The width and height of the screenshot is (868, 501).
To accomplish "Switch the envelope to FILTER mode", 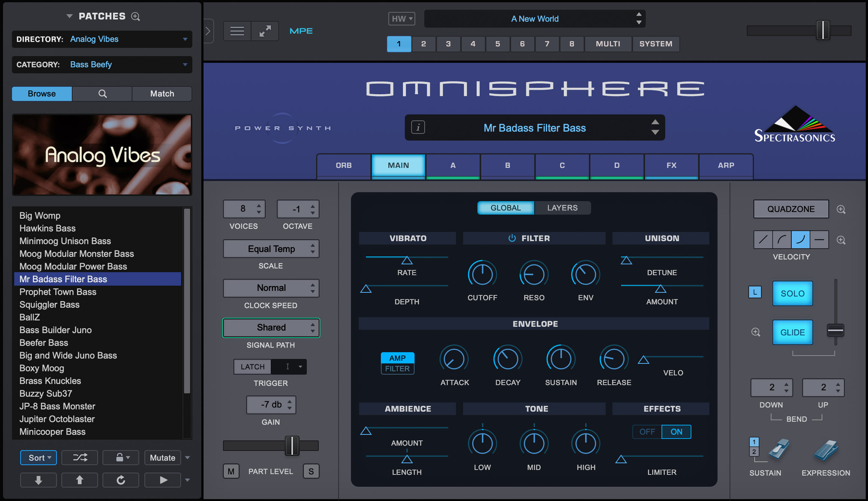I will [x=397, y=368].
